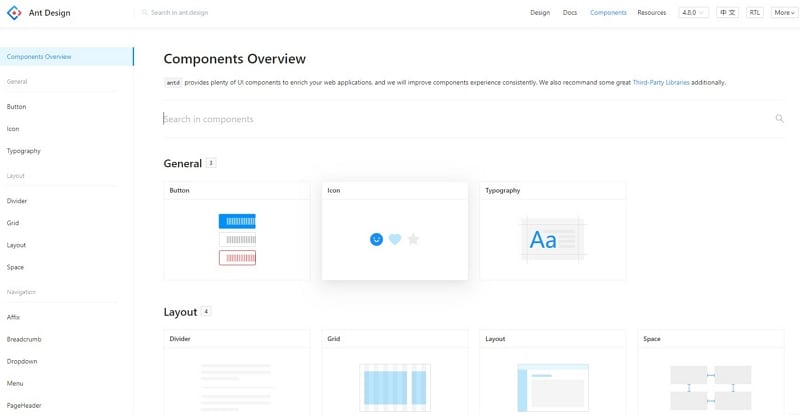Open Menu in the sidebar
The height and width of the screenshot is (415, 800).
pos(15,383)
